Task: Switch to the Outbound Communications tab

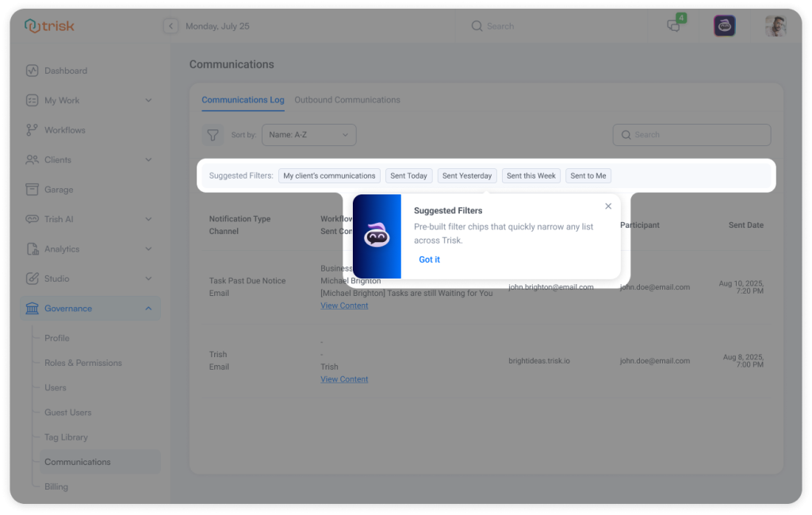Action: pos(347,100)
